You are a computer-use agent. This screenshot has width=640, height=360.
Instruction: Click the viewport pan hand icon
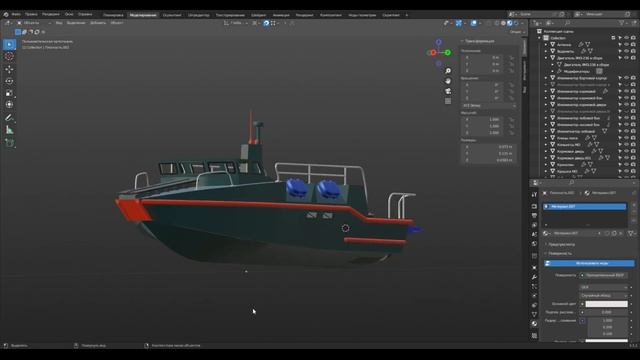tap(448, 81)
